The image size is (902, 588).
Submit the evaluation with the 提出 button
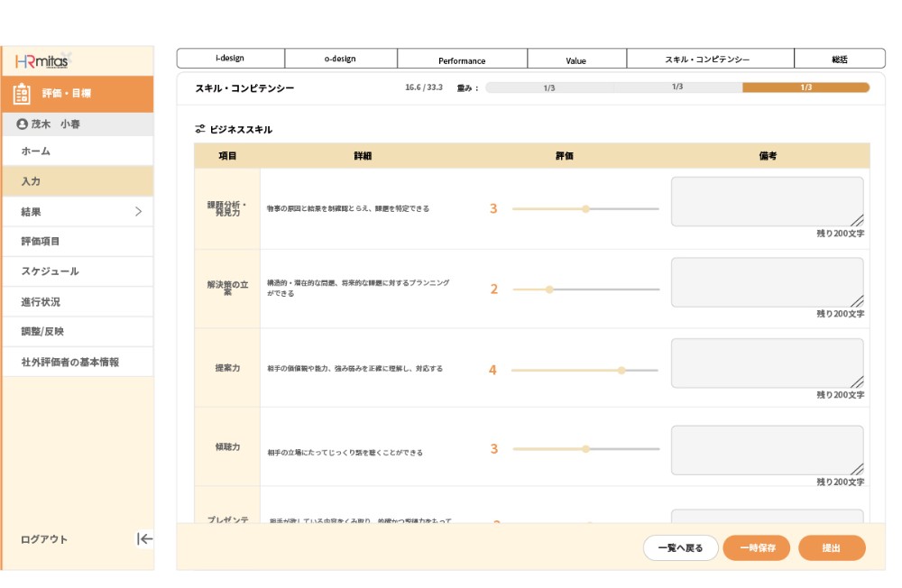coord(832,547)
